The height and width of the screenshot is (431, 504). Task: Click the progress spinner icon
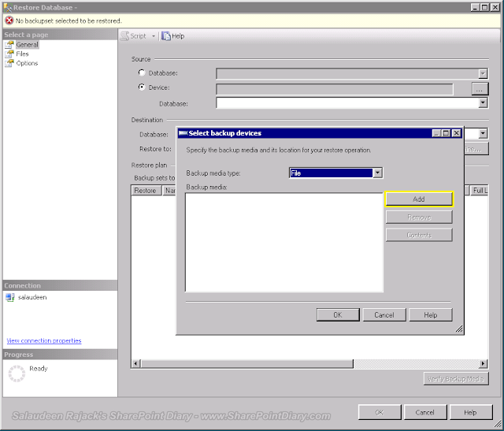pos(17,373)
